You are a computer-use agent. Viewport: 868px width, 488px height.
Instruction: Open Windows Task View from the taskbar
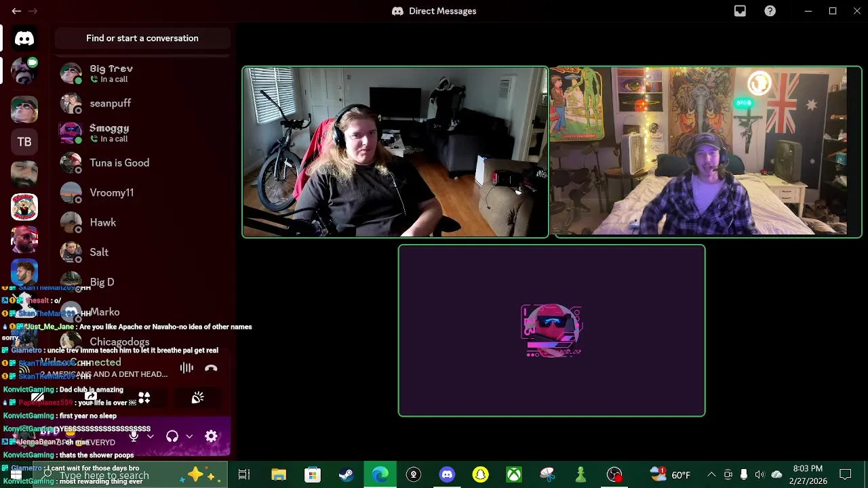244,474
